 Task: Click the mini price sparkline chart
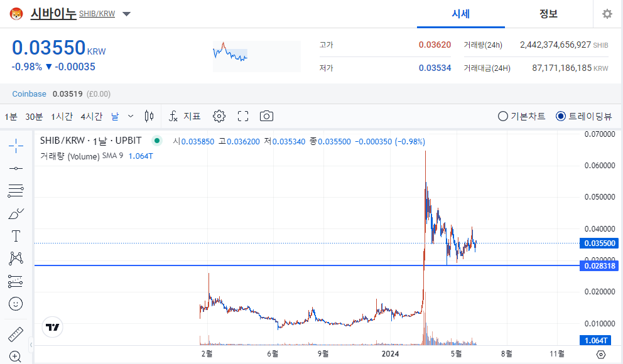[257, 56]
